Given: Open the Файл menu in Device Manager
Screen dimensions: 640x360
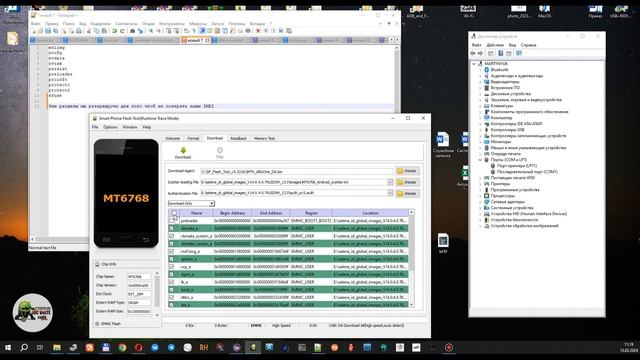Looking at the screenshot, I should point(476,45).
